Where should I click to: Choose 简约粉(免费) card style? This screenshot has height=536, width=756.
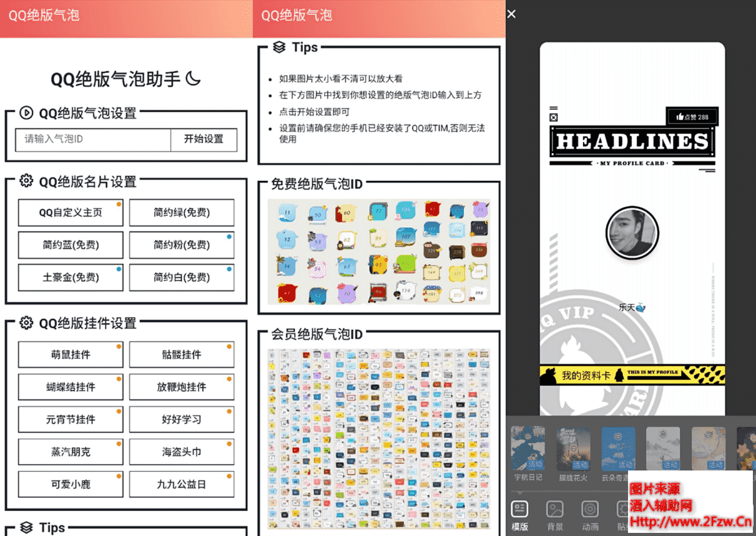(182, 245)
